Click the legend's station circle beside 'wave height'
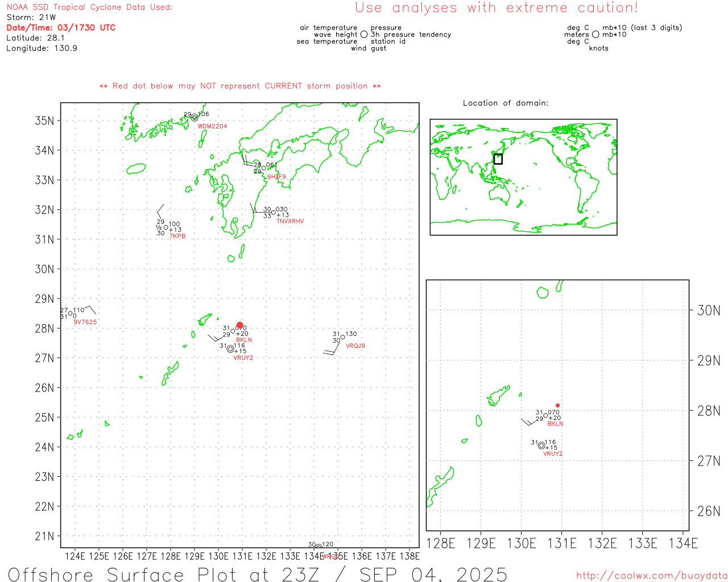Screen dimensions: 728x582 pos(364,34)
